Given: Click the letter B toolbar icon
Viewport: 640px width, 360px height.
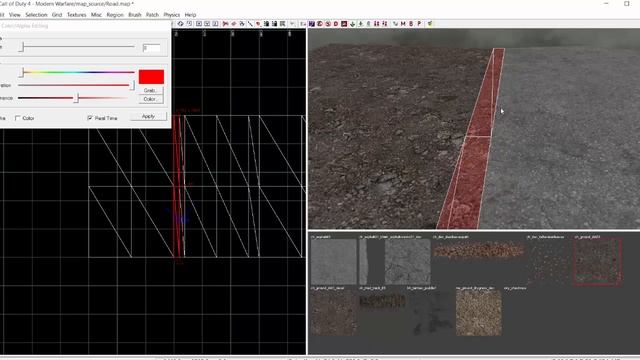Looking at the screenshot, I should pyautogui.click(x=411, y=24).
